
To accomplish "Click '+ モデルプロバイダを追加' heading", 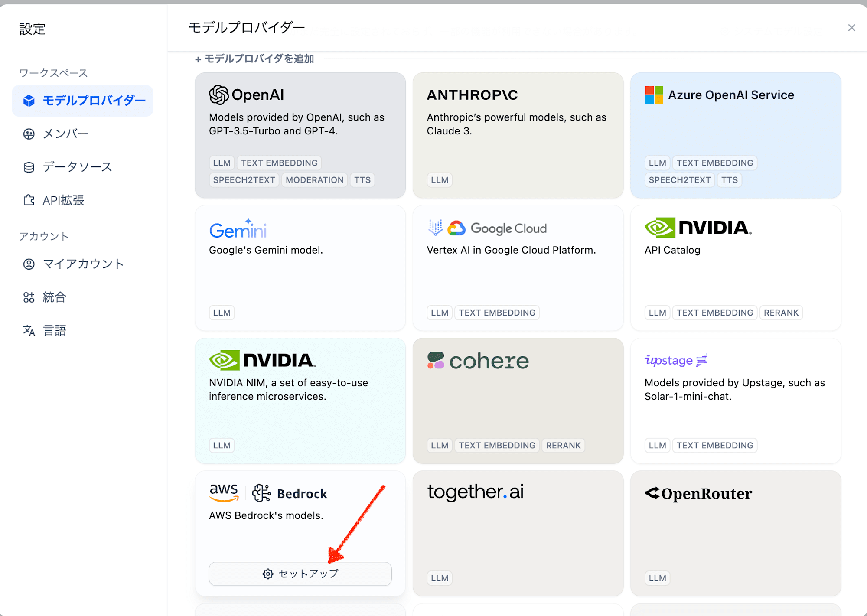I will click(254, 59).
